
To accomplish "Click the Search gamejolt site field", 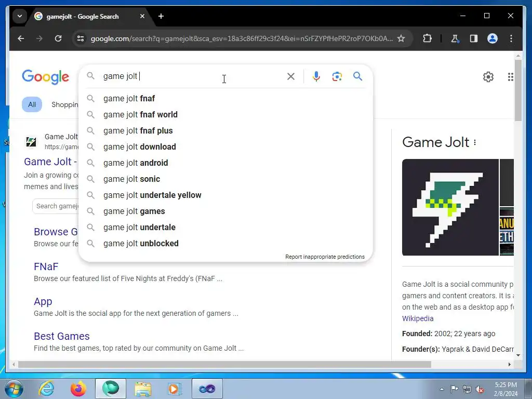I will [x=55, y=206].
